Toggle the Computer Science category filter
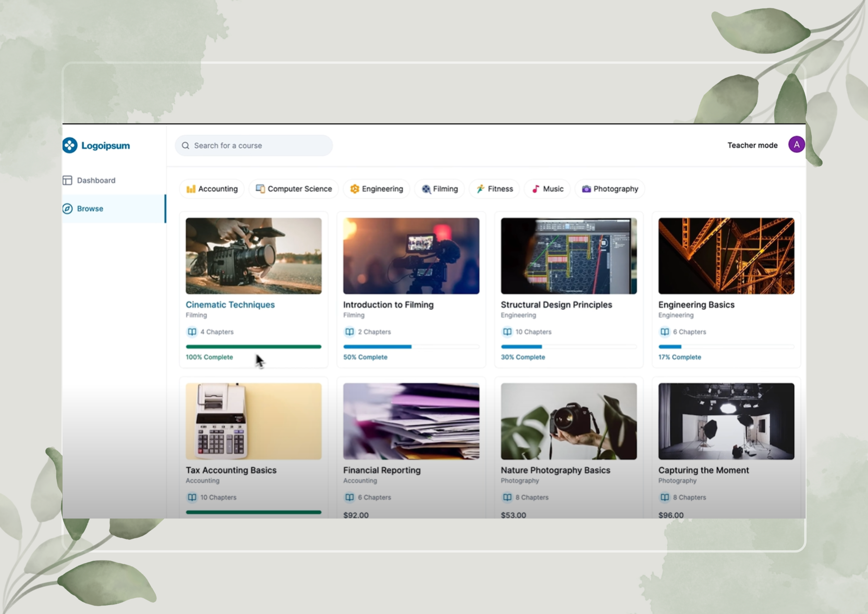The image size is (868, 614). coord(294,189)
